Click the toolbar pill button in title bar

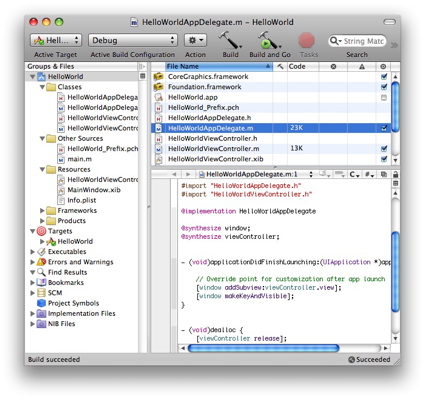click(x=389, y=22)
